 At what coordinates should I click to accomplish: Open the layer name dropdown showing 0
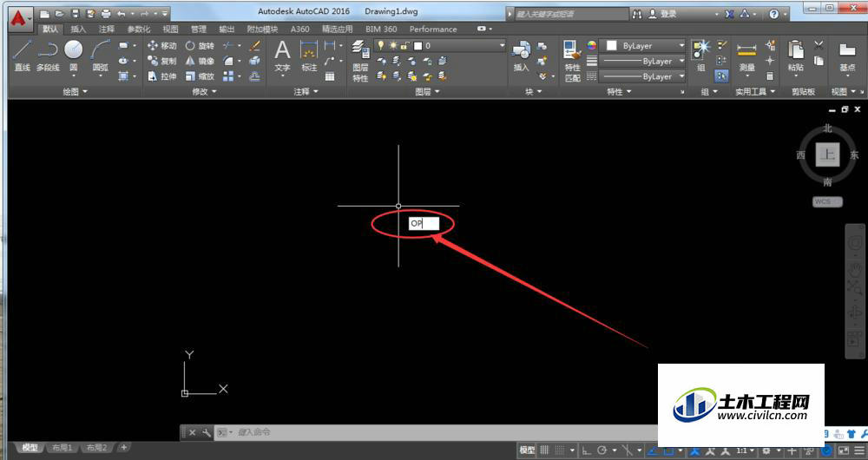(x=441, y=46)
